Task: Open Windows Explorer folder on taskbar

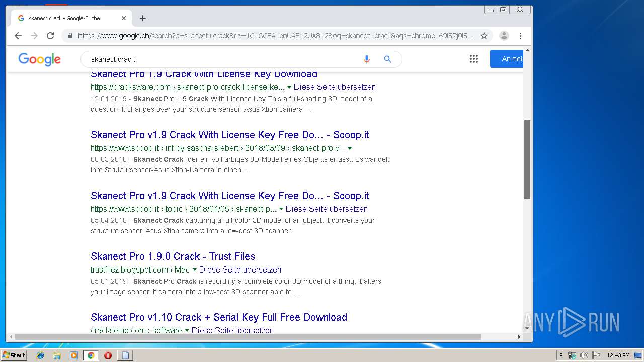Action: coord(57,355)
